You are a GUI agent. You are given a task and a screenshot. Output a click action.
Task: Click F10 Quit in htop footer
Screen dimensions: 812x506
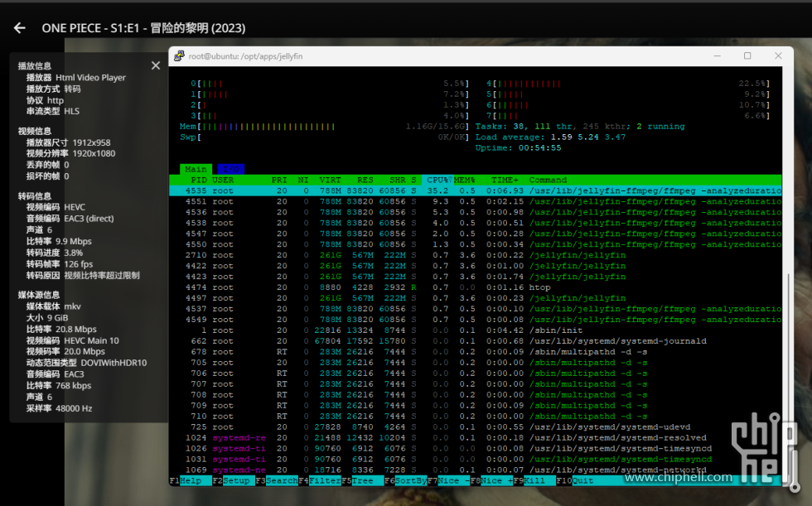(x=575, y=480)
